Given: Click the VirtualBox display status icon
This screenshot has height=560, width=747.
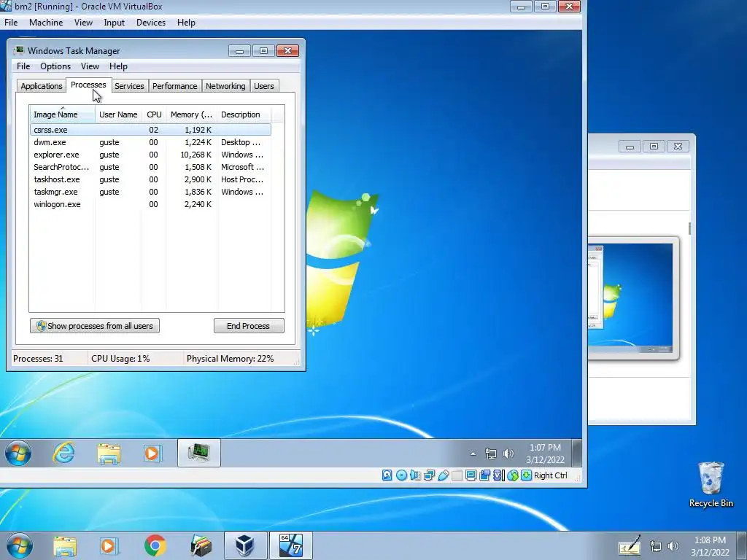Looking at the screenshot, I should point(471,475).
